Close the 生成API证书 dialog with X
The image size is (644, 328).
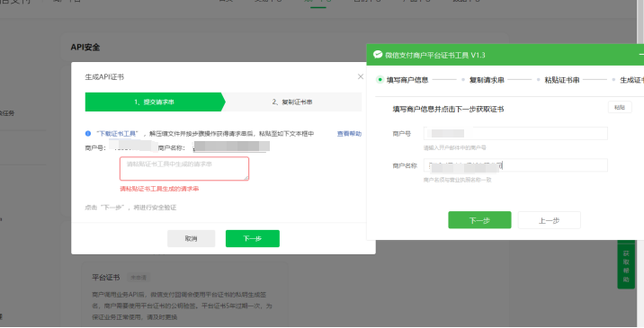pyautogui.click(x=360, y=76)
